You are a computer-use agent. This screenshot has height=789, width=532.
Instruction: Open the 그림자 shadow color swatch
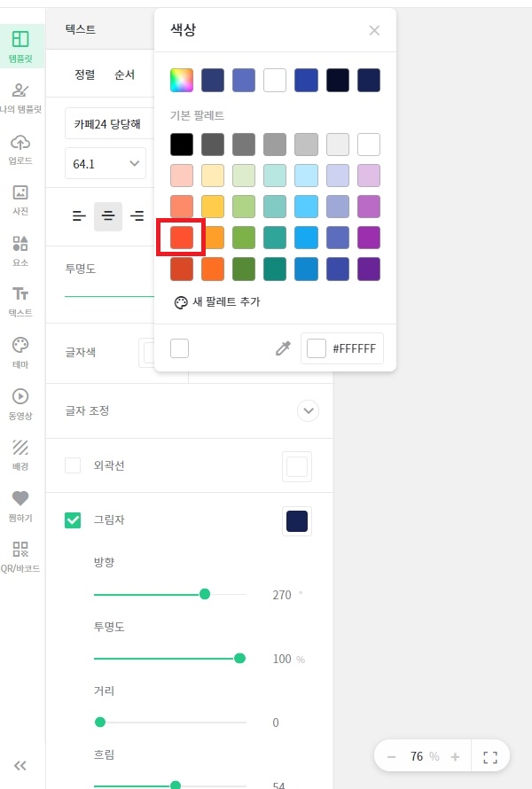click(297, 520)
